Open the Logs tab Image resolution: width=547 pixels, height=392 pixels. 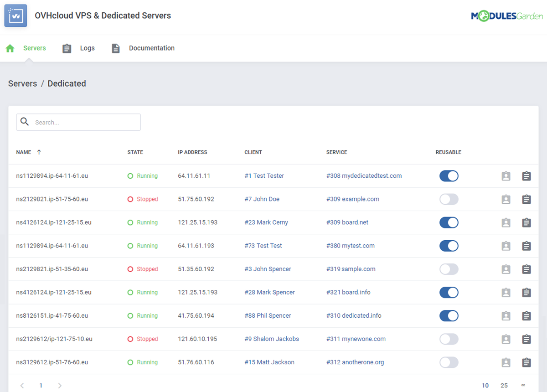click(88, 48)
